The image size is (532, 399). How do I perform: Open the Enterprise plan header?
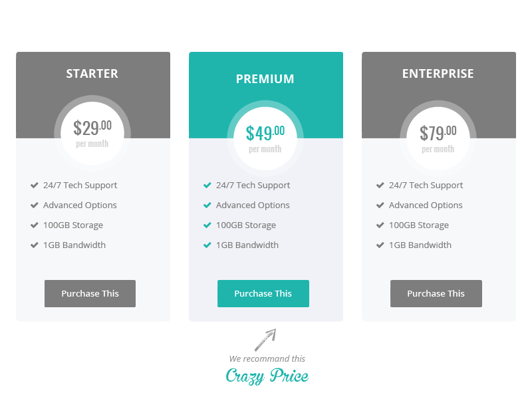click(x=438, y=74)
